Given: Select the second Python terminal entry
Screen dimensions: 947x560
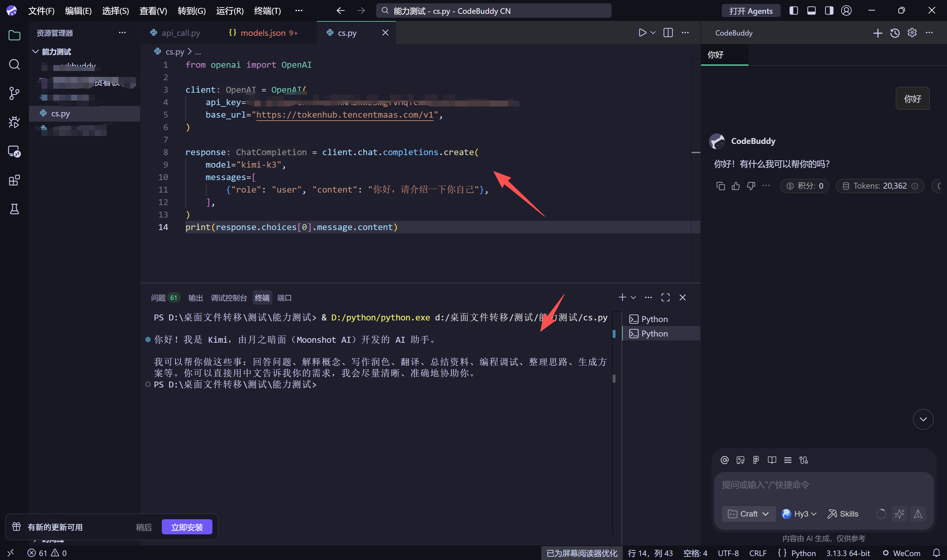Looking at the screenshot, I should pyautogui.click(x=661, y=334).
